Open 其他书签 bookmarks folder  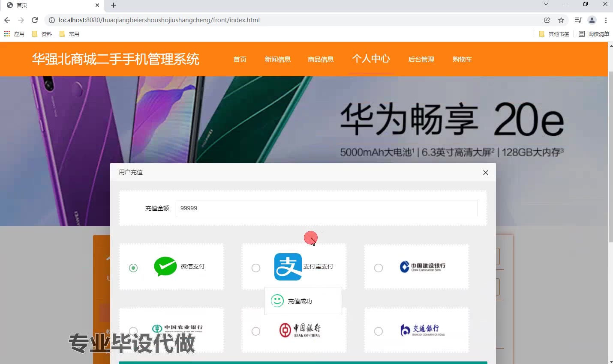[x=554, y=34]
